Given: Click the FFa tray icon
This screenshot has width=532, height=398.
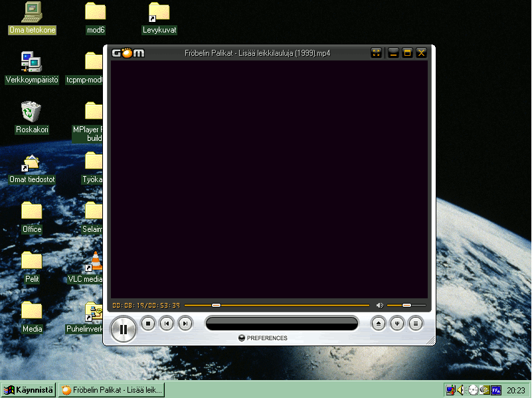Looking at the screenshot, I should tap(496, 390).
